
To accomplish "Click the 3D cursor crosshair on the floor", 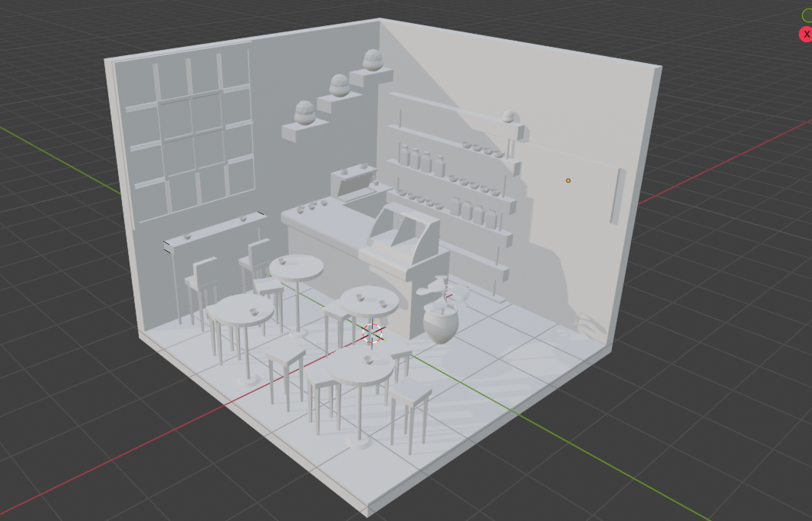I will pyautogui.click(x=372, y=333).
